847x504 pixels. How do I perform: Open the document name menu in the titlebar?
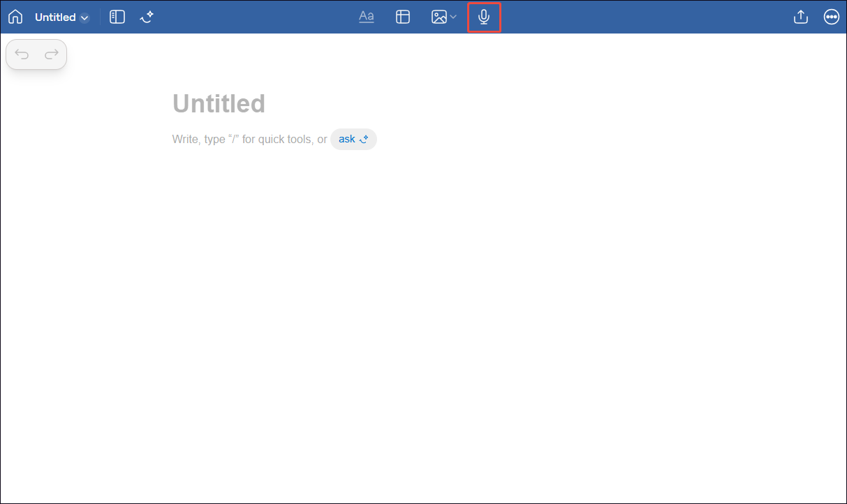(x=62, y=17)
